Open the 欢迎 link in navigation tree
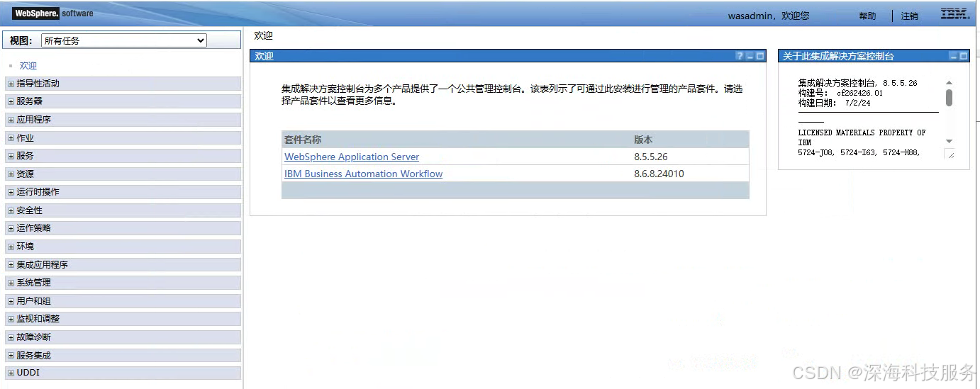Image resolution: width=980 pixels, height=389 pixels. [x=28, y=65]
